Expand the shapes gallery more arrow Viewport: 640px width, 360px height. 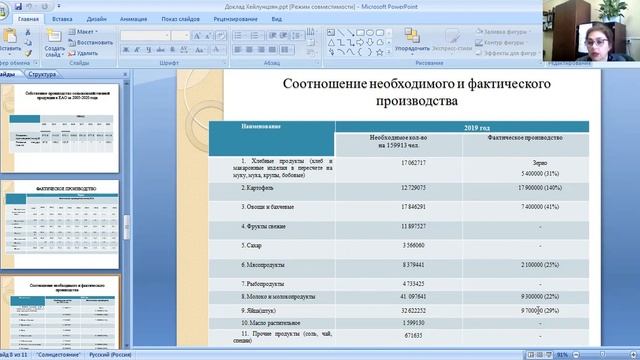click(x=389, y=53)
